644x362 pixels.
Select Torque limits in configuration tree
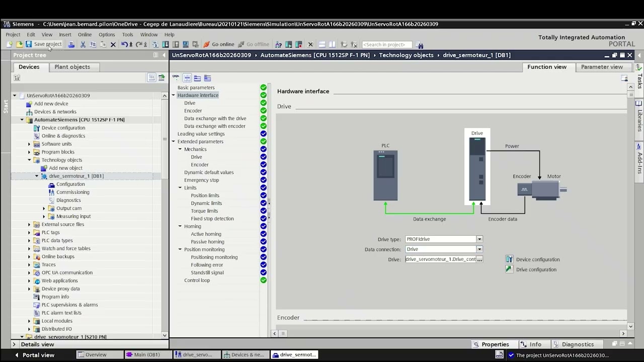204,211
